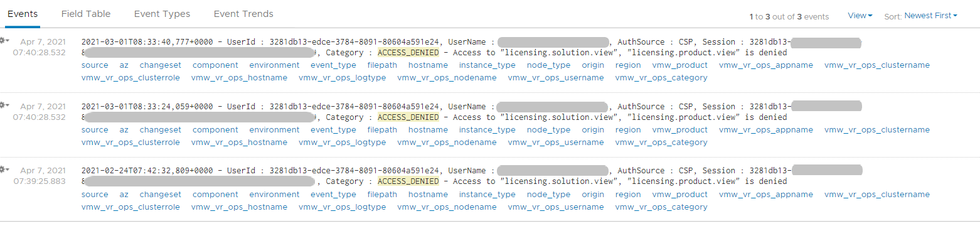This screenshot has width=980, height=226.
Task: Click 'az' field in 08:33:40,777 event
Action: pyautogui.click(x=124, y=65)
